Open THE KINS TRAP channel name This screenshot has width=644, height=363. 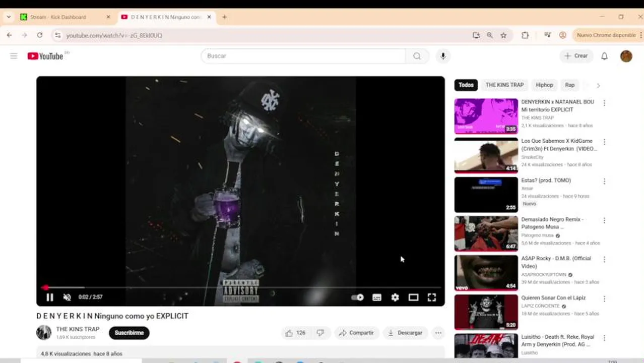(x=78, y=329)
